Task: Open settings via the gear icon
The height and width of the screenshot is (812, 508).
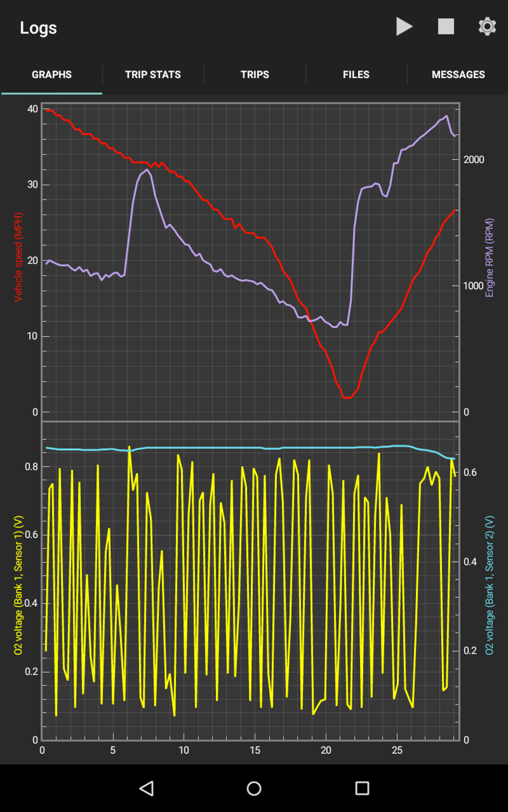Action: pos(487,26)
